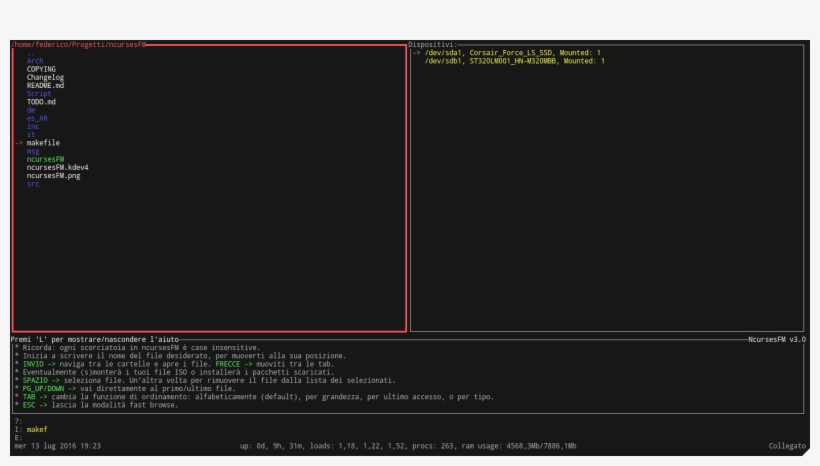Click the highlighted makefile entry

tap(43, 143)
